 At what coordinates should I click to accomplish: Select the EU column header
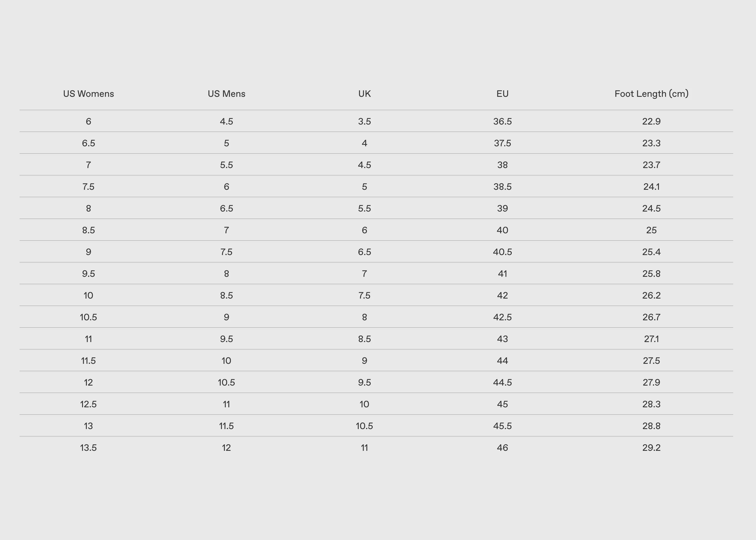pyautogui.click(x=502, y=94)
